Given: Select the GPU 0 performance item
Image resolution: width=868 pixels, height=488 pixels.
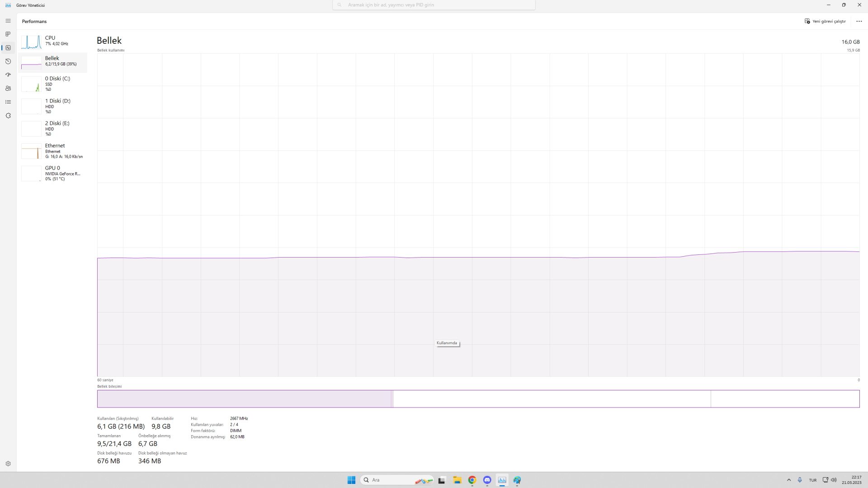Looking at the screenshot, I should [52, 173].
